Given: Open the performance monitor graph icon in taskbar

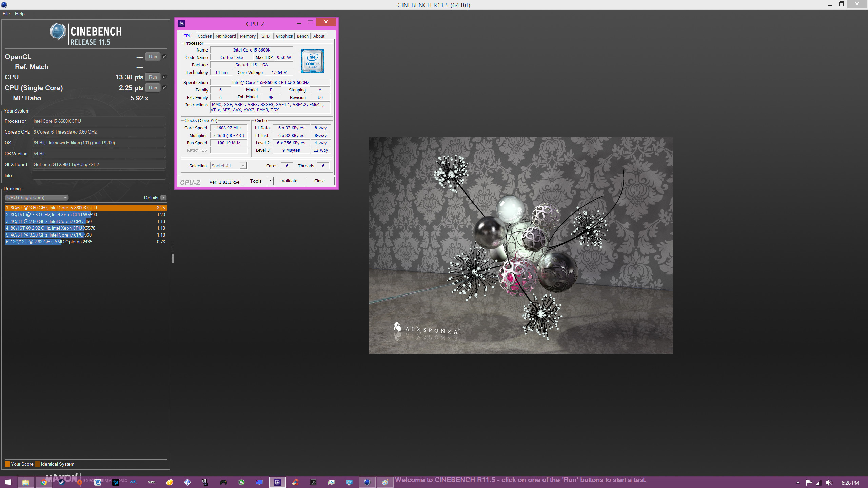Looking at the screenshot, I should (331, 482).
